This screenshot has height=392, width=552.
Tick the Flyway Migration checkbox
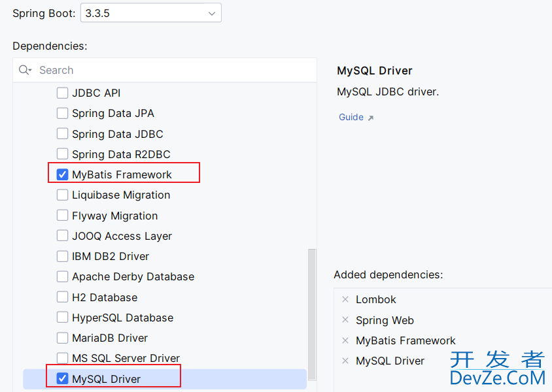click(x=62, y=216)
